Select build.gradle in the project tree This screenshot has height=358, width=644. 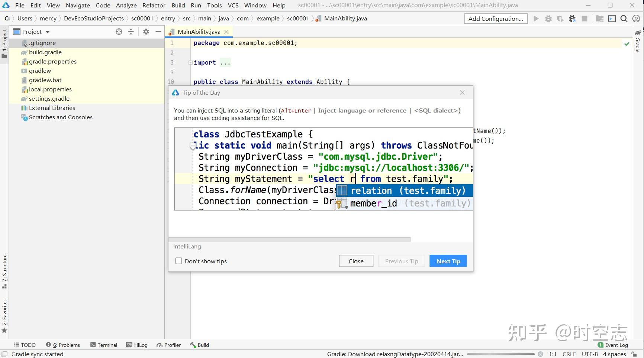point(45,52)
